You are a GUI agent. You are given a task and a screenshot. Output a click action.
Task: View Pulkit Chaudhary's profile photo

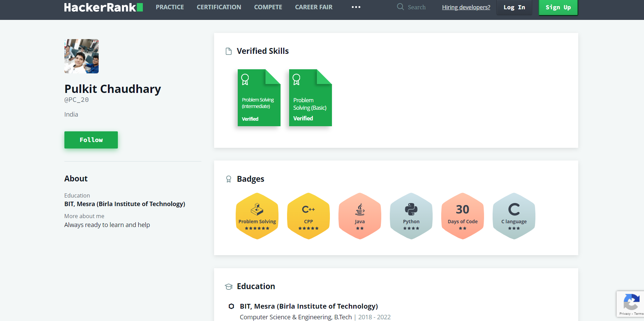point(82,56)
